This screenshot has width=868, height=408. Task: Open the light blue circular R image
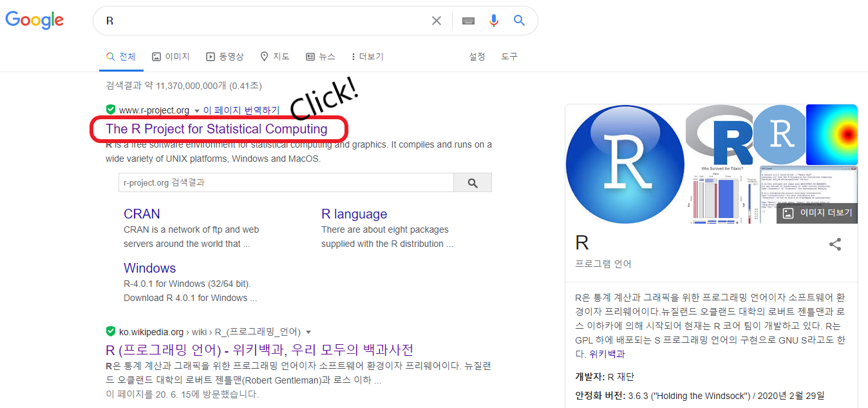(x=781, y=134)
